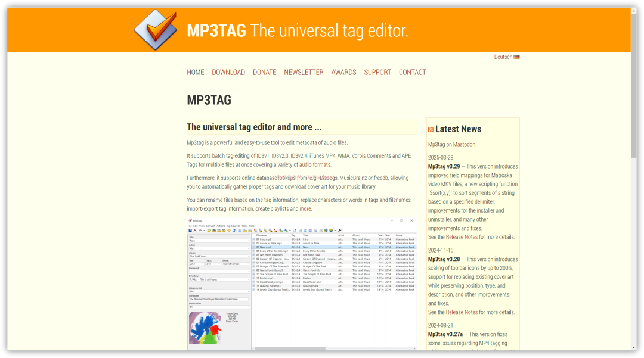
Task: Go to the DOWNLOAD page
Action: 228,72
